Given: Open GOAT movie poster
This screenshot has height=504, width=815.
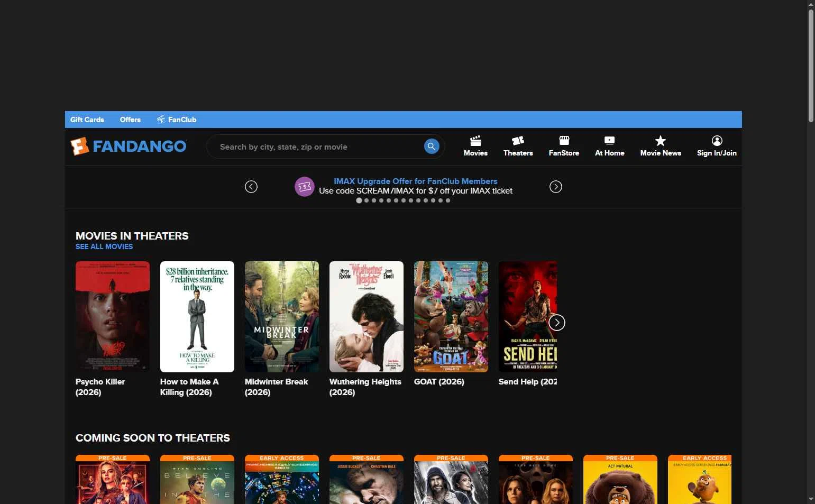Looking at the screenshot, I should pyautogui.click(x=451, y=317).
